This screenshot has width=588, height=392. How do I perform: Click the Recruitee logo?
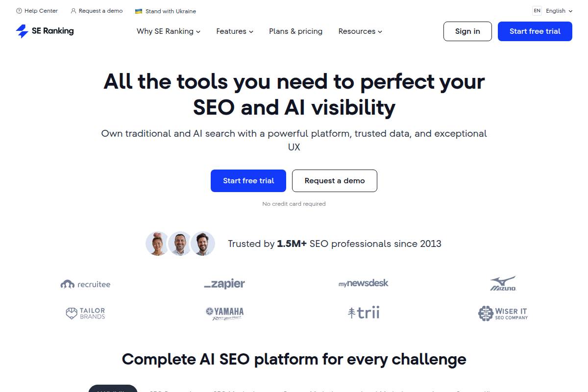85,284
